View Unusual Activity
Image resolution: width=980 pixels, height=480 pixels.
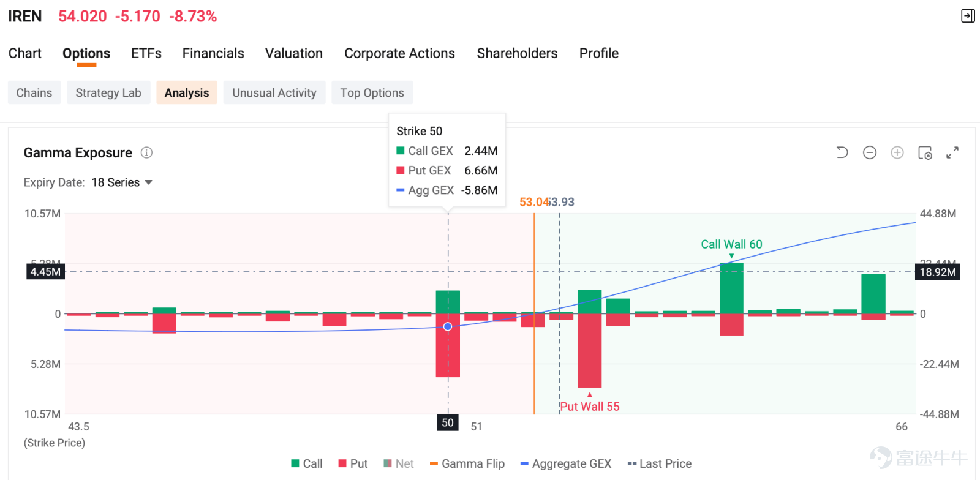(274, 92)
